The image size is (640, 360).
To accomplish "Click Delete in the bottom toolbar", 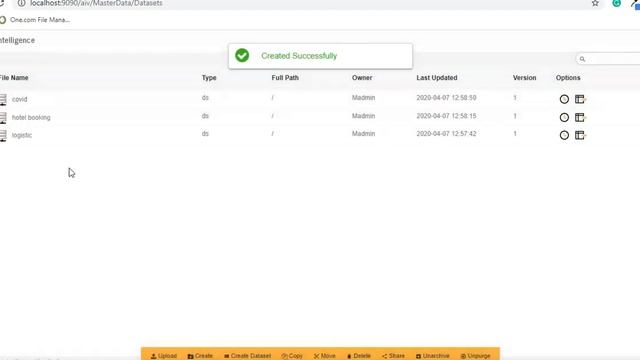I will [359, 356].
